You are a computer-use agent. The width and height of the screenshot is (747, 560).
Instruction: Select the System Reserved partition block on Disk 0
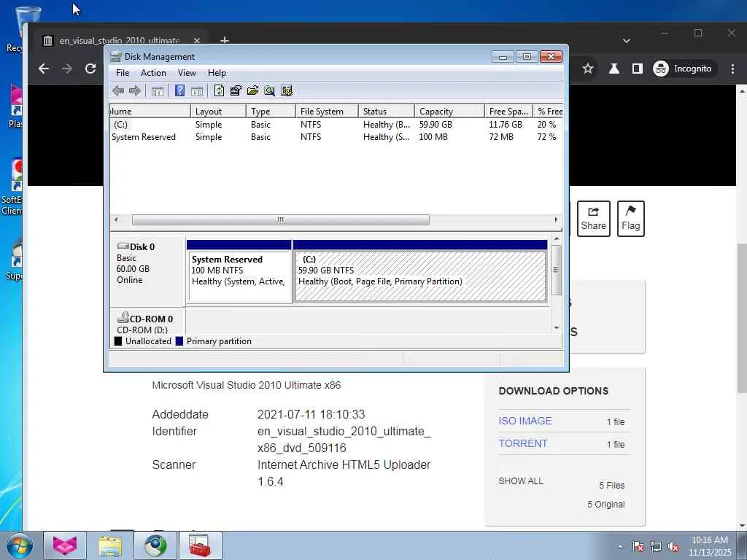[x=239, y=271]
